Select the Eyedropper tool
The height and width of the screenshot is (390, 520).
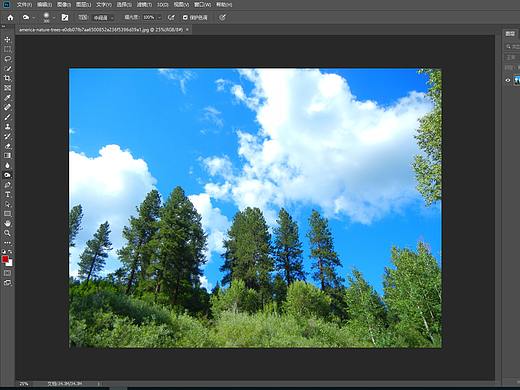(7, 98)
